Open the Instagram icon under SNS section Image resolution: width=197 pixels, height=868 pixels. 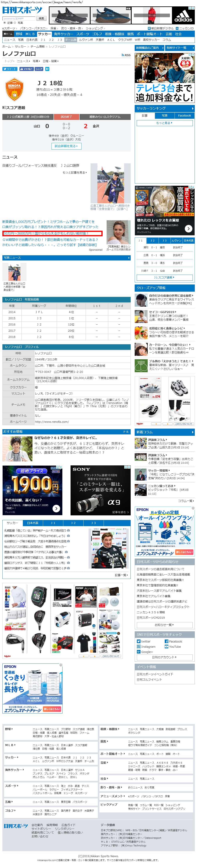coord(138,646)
